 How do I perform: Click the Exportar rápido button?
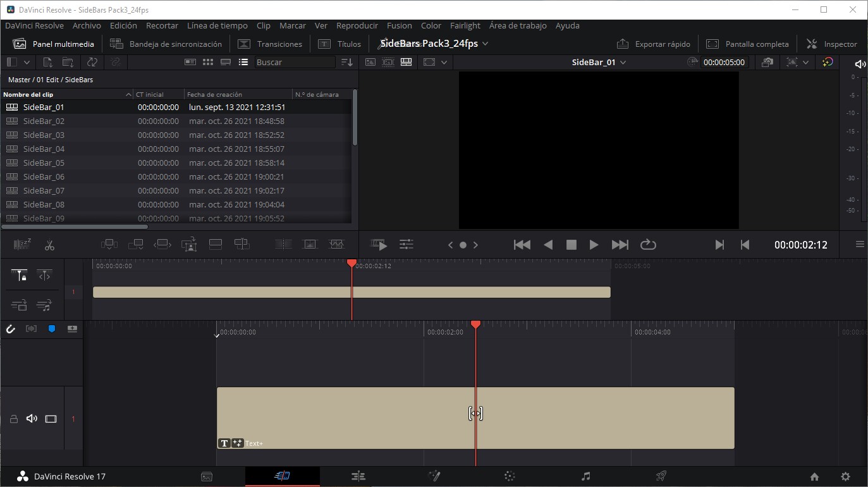click(654, 44)
